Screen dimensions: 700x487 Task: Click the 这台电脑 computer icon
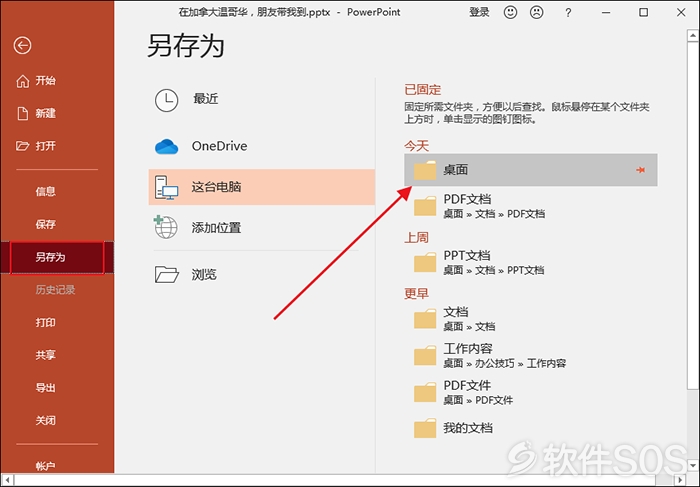coord(166,187)
